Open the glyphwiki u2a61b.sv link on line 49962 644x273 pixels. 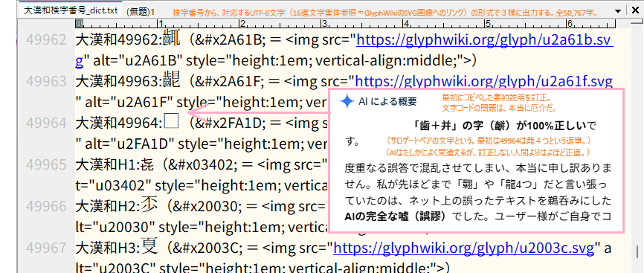pyautogui.click(x=485, y=40)
